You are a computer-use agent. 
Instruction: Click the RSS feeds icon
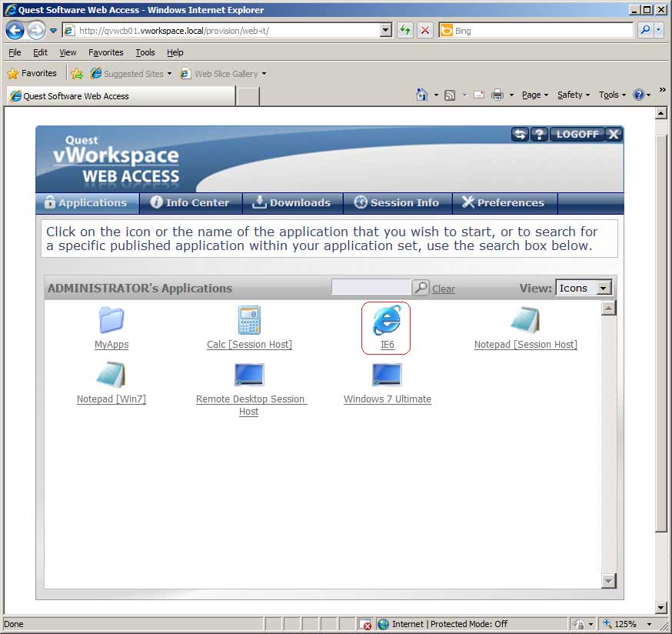450,95
